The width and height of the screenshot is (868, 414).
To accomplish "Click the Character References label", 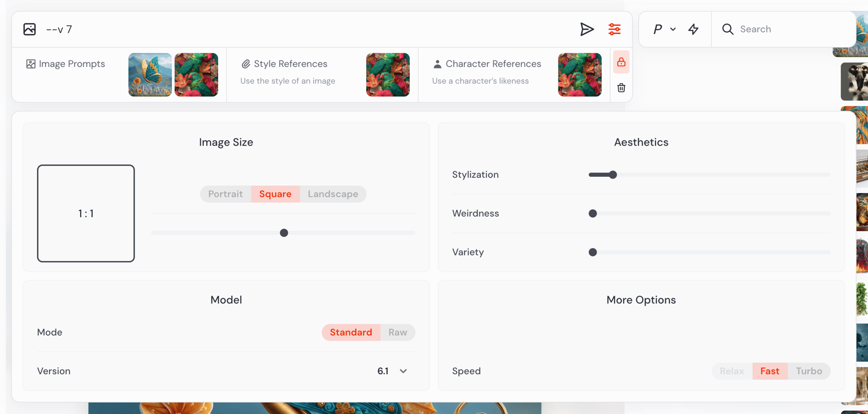I will [493, 64].
